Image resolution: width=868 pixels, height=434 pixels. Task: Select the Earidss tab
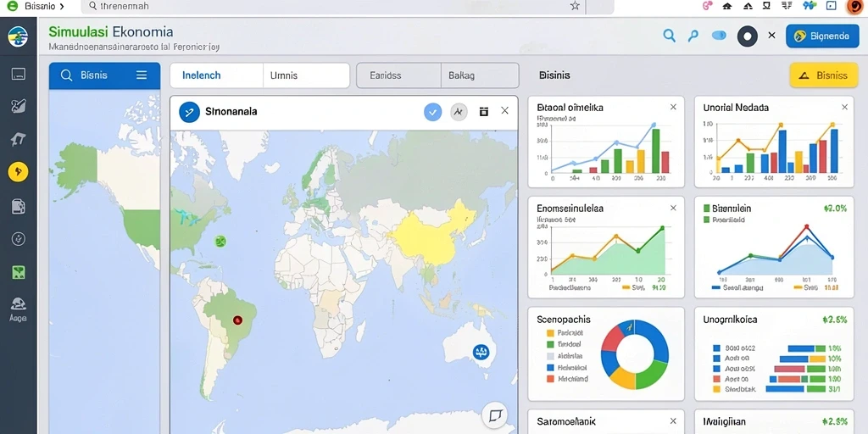pyautogui.click(x=398, y=75)
